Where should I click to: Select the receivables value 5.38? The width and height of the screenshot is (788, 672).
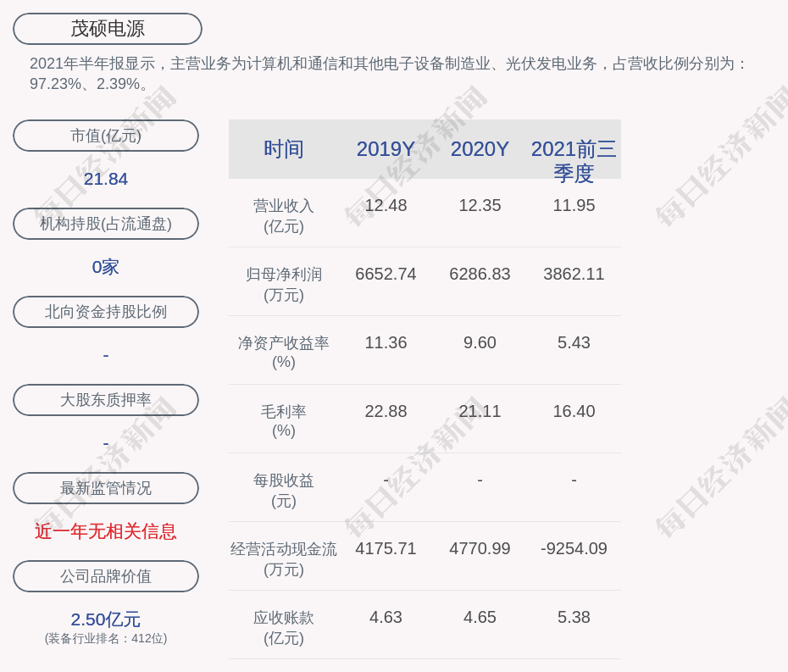click(x=574, y=617)
